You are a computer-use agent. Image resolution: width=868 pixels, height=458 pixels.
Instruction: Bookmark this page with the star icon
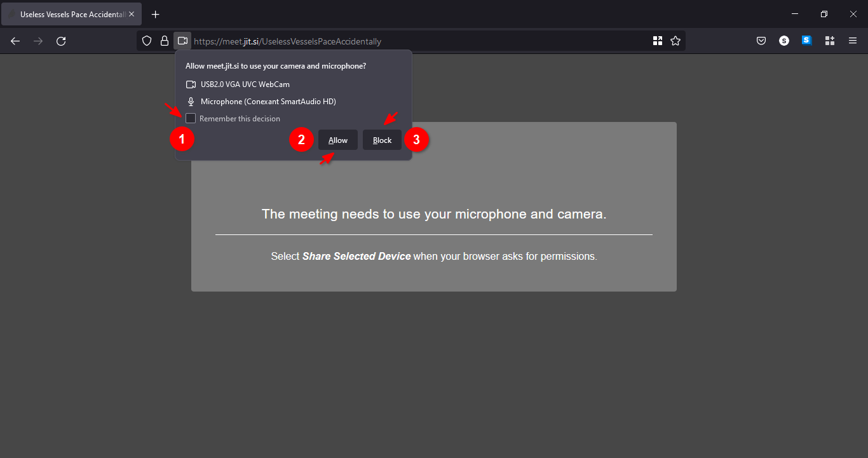coord(675,41)
